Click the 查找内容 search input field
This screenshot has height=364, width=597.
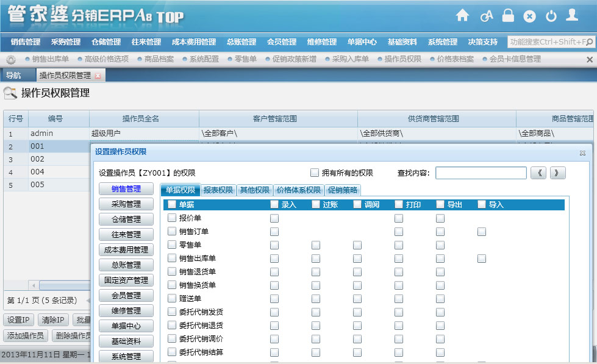coord(481,173)
